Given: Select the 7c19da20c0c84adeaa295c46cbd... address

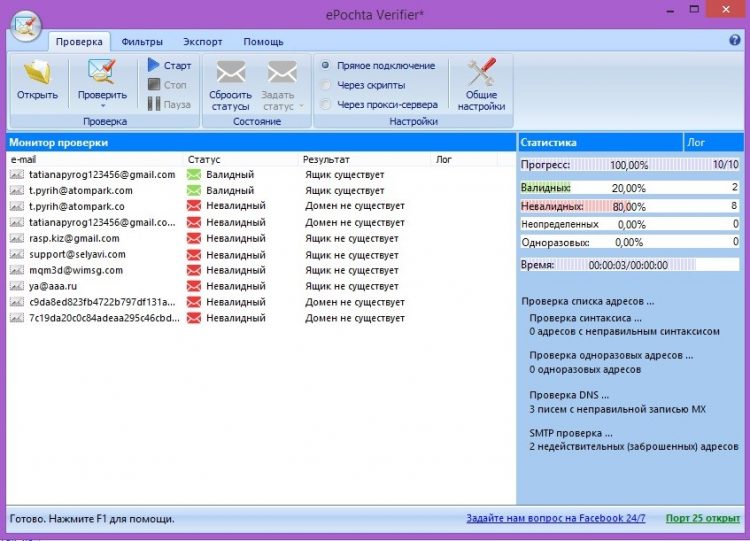Looking at the screenshot, I should click(104, 318).
